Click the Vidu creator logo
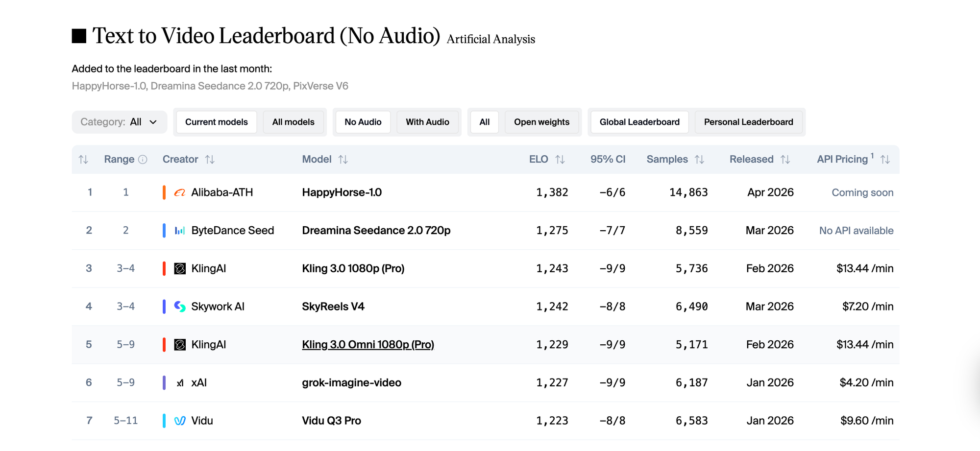This screenshot has width=980, height=451. pyautogui.click(x=179, y=421)
